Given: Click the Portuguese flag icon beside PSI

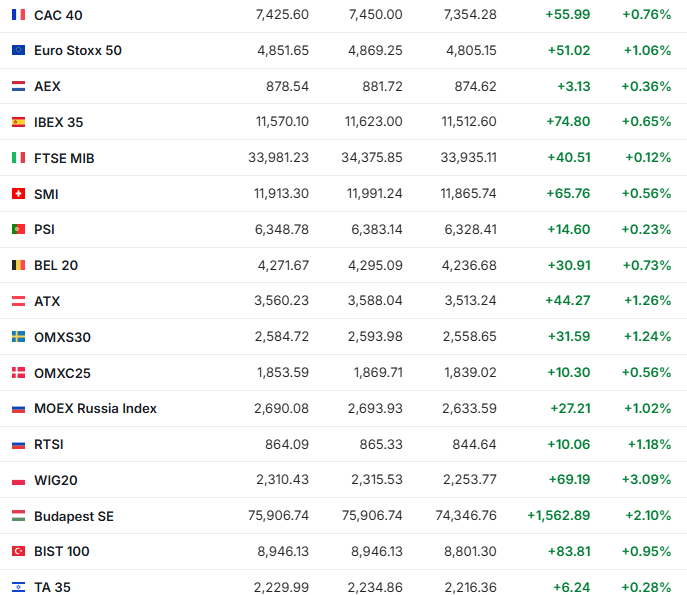Looking at the screenshot, I should click(18, 230).
